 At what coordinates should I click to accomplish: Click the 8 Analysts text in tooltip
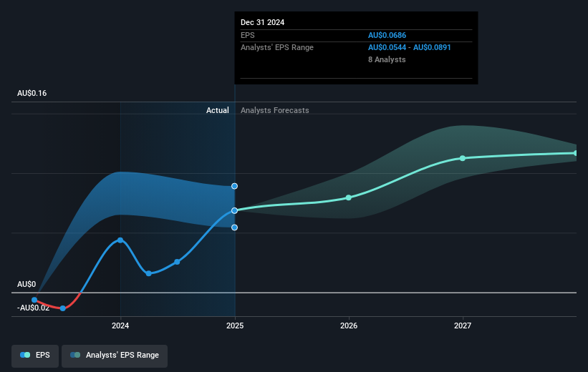(387, 59)
